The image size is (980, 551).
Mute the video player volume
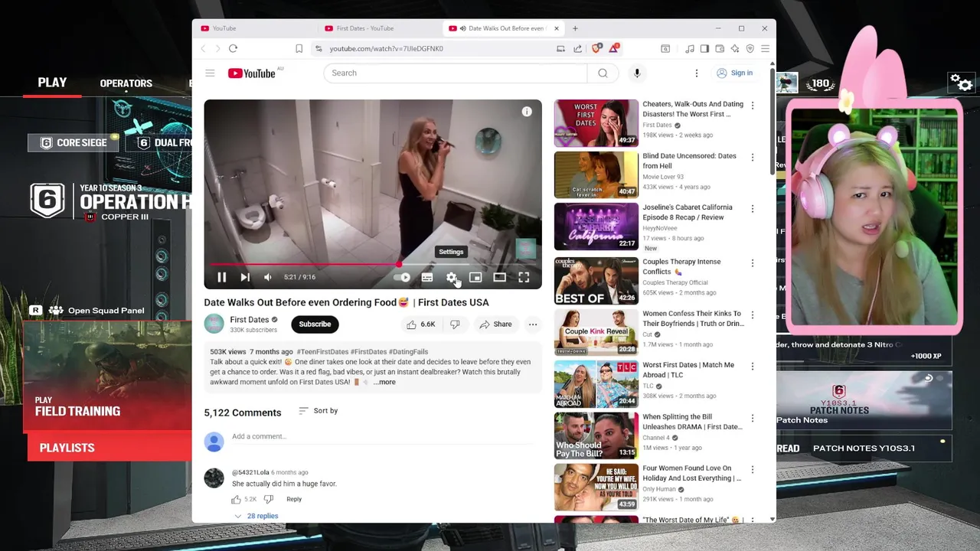click(x=268, y=277)
